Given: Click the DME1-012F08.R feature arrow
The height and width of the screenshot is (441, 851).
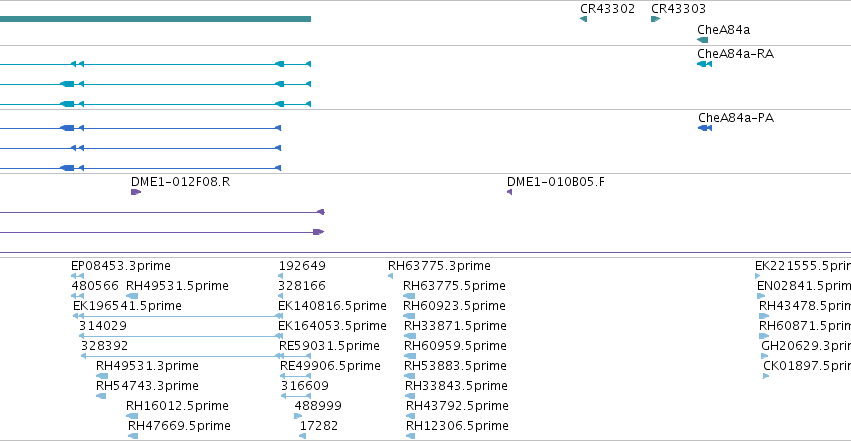Looking at the screenshot, I should [x=136, y=192].
